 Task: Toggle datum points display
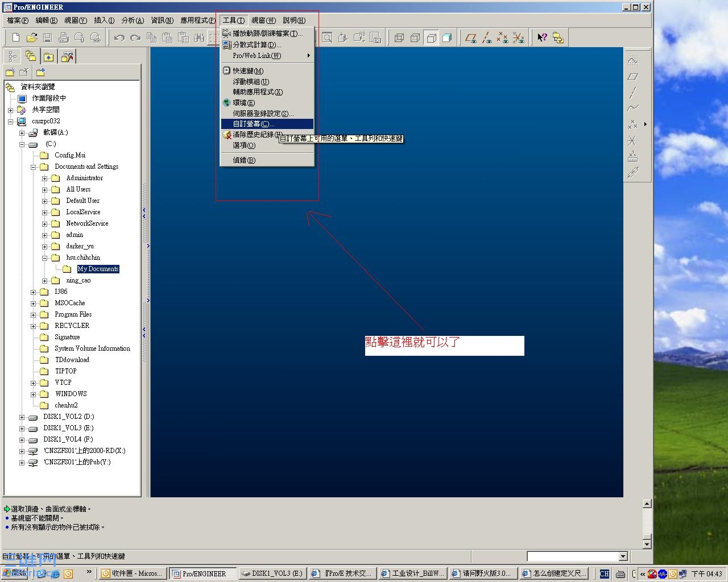click(x=503, y=38)
